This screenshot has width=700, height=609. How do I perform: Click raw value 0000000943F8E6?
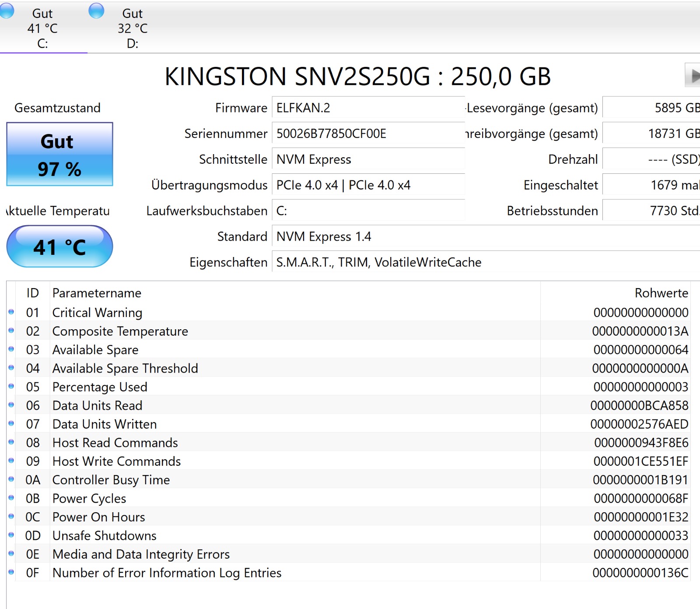click(641, 443)
